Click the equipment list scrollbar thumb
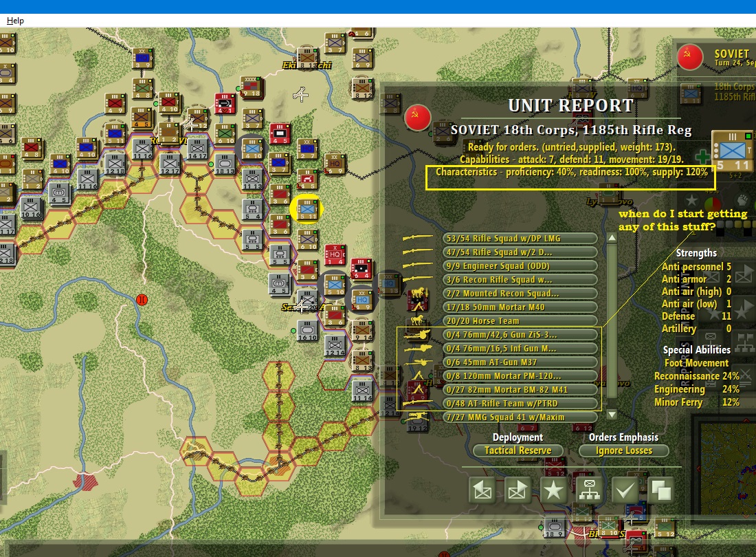The image size is (756, 557). click(x=612, y=320)
